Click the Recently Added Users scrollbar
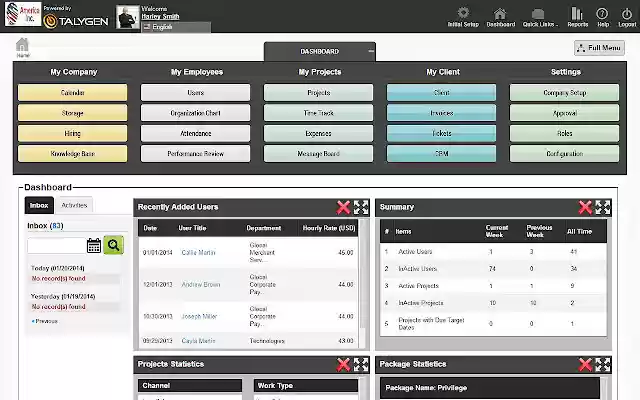The image size is (640, 400). point(362,284)
